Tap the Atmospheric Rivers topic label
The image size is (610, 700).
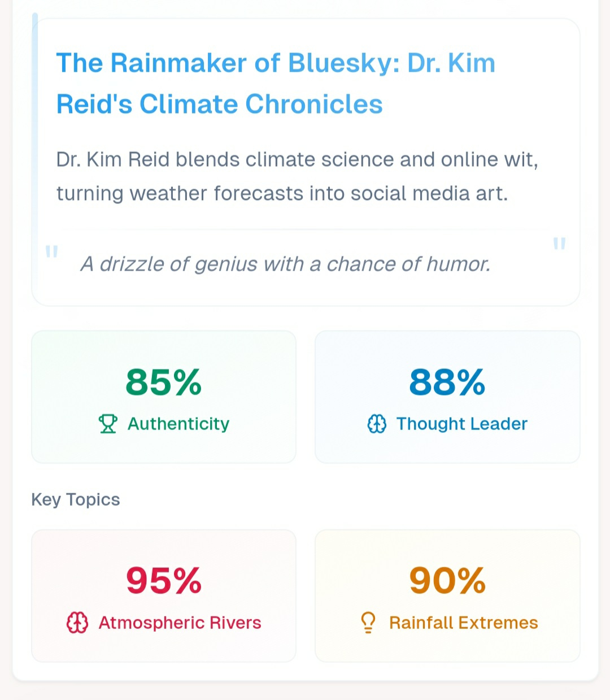click(x=180, y=623)
